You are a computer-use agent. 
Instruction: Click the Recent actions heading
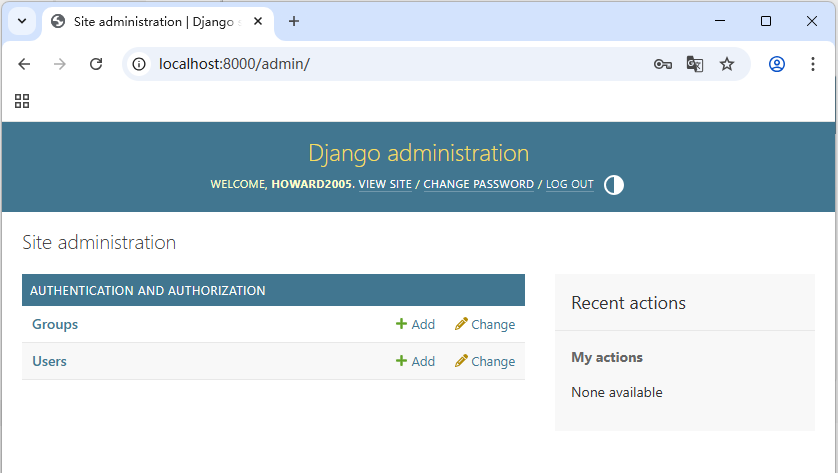[628, 303]
